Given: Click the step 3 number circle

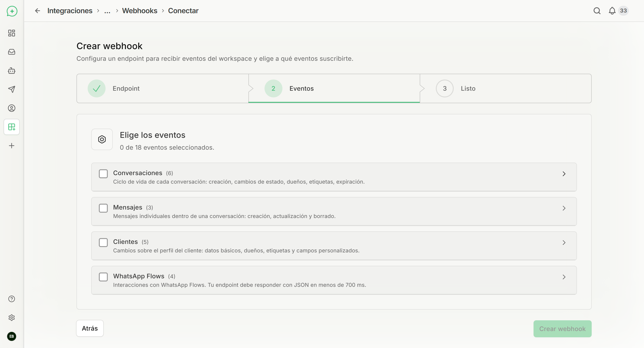Looking at the screenshot, I should (445, 88).
